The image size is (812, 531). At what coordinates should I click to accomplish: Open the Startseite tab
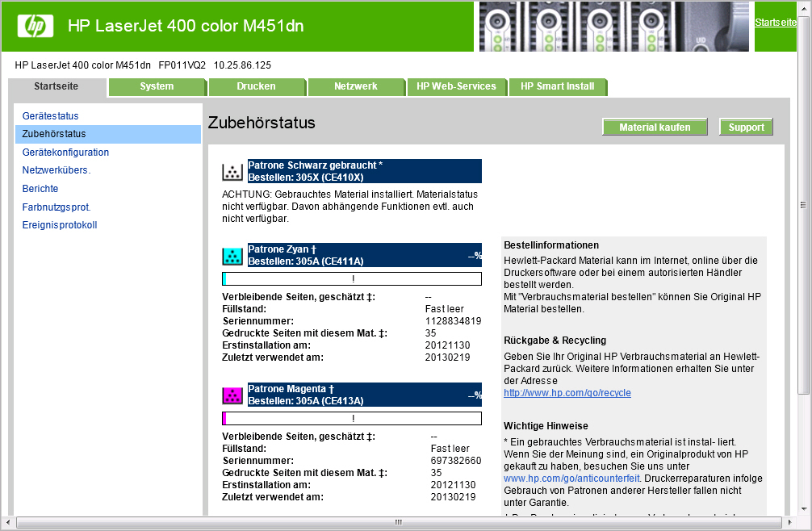click(x=57, y=86)
